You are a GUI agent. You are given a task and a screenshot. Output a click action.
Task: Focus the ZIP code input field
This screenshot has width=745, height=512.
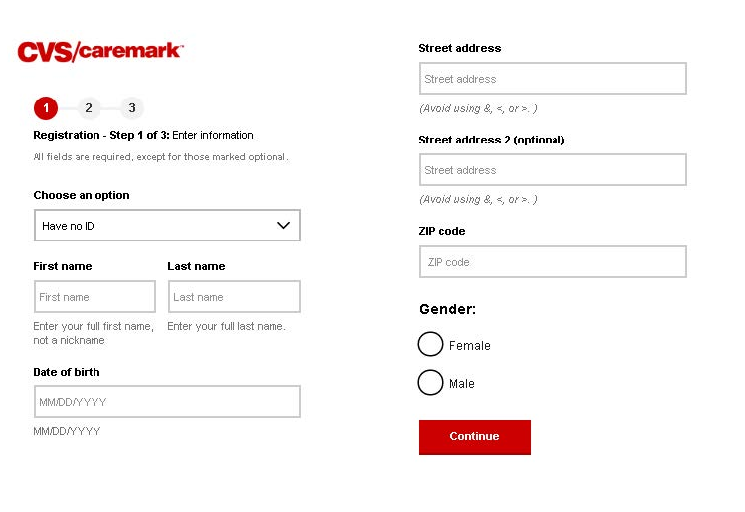(x=552, y=262)
